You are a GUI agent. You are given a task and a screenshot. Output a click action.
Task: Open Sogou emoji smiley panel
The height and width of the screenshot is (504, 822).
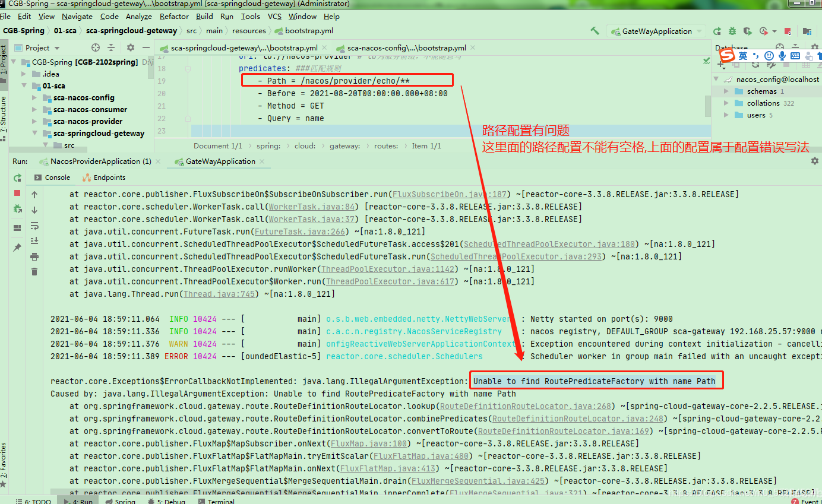769,55
